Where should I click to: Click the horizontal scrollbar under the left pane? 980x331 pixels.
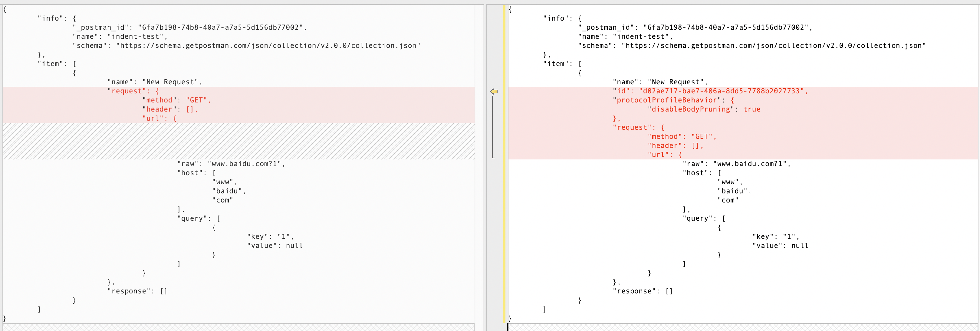click(236, 328)
